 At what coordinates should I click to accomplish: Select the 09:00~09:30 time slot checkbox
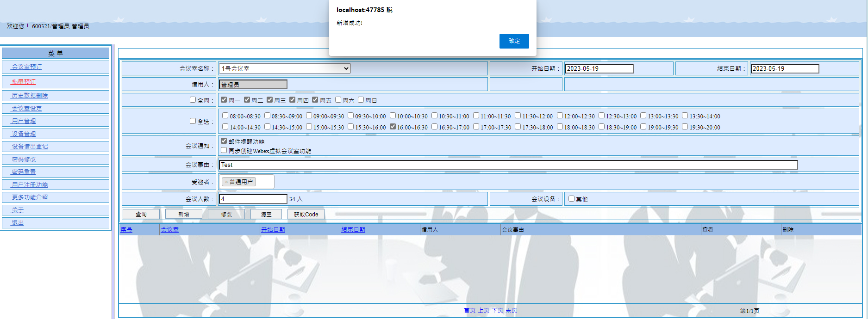pyautogui.click(x=309, y=116)
